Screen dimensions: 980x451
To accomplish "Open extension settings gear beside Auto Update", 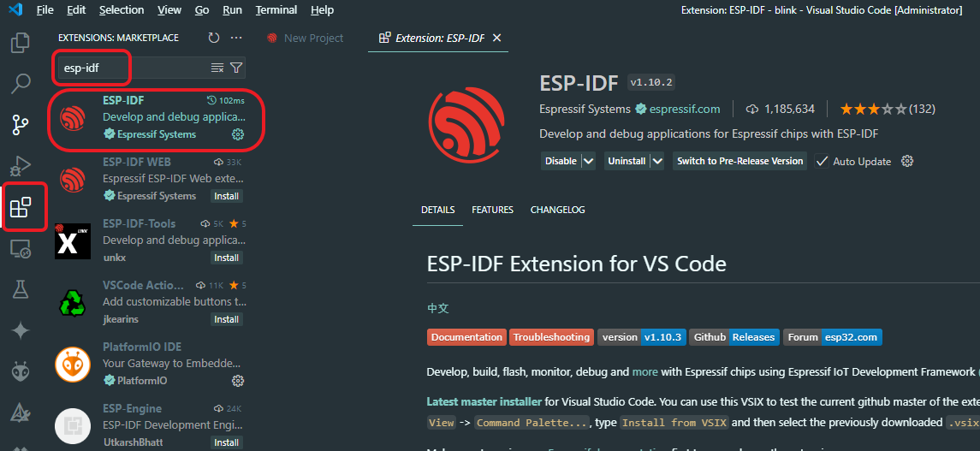I will (907, 161).
